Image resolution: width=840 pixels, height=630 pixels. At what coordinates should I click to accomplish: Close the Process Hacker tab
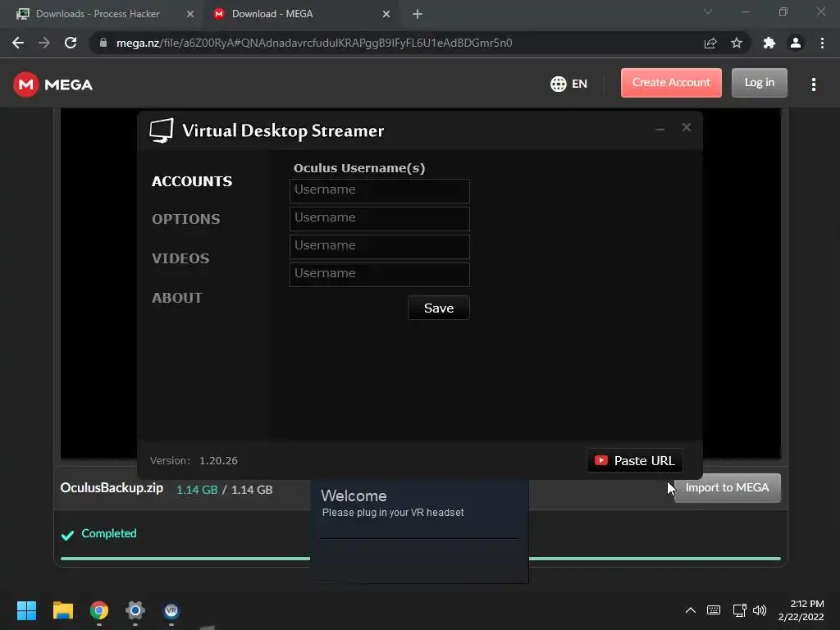coord(189,14)
